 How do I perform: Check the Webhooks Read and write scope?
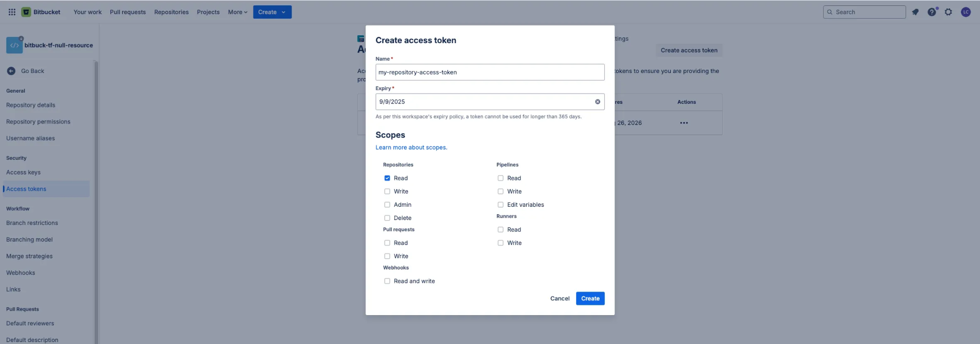coord(387,281)
